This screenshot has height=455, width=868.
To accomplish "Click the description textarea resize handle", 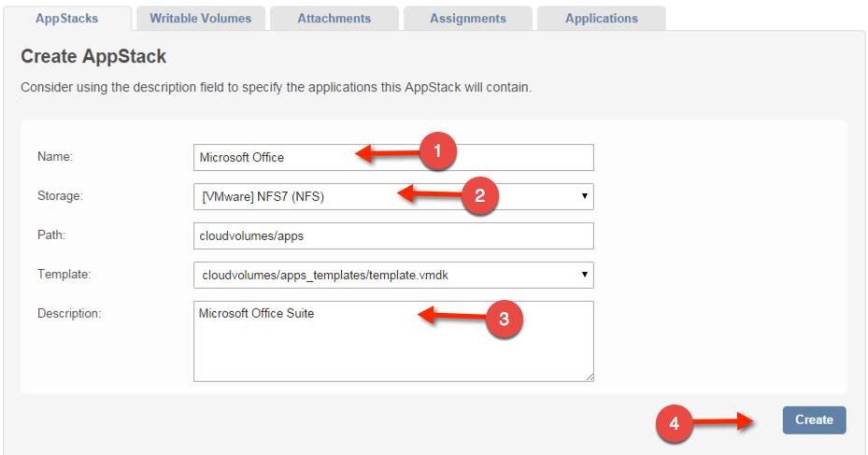I will 591,377.
